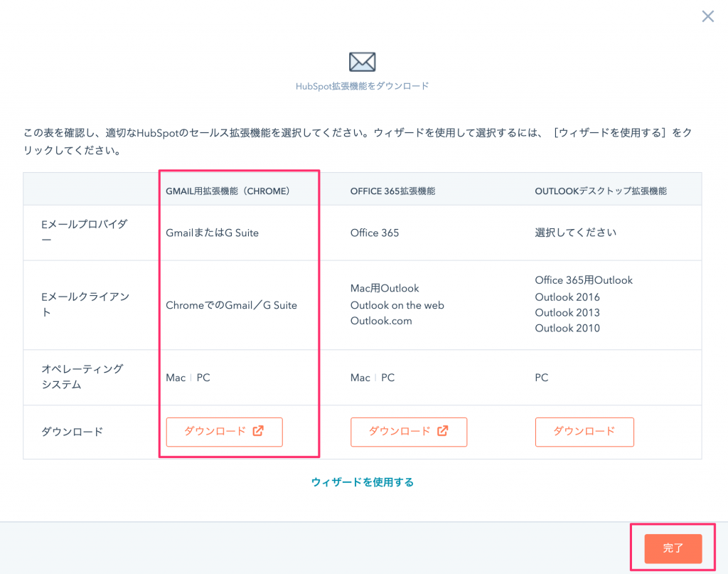Click the 選択してください cell

click(x=575, y=233)
